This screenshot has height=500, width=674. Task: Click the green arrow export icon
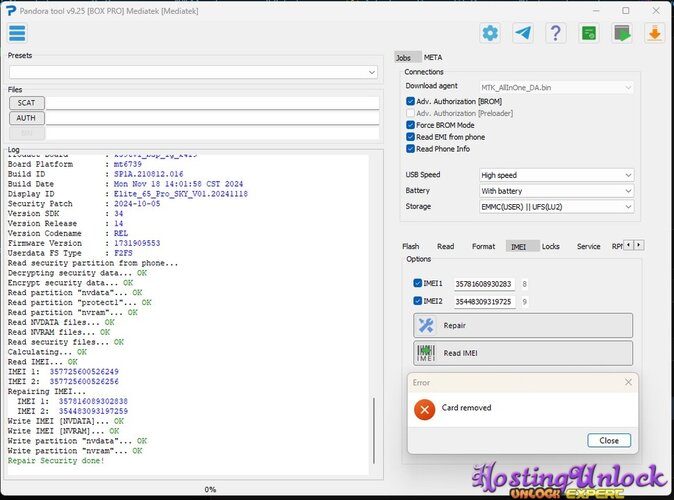tap(622, 34)
